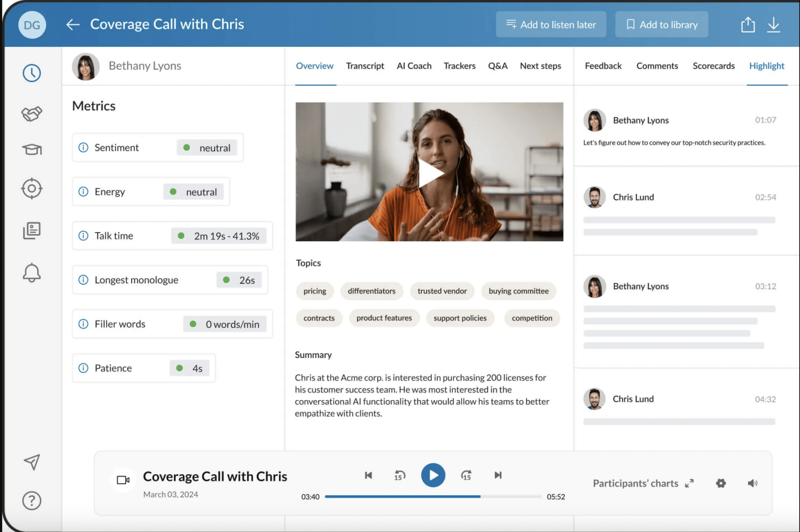Play the video thumbnail of Bethany

pyautogui.click(x=429, y=172)
